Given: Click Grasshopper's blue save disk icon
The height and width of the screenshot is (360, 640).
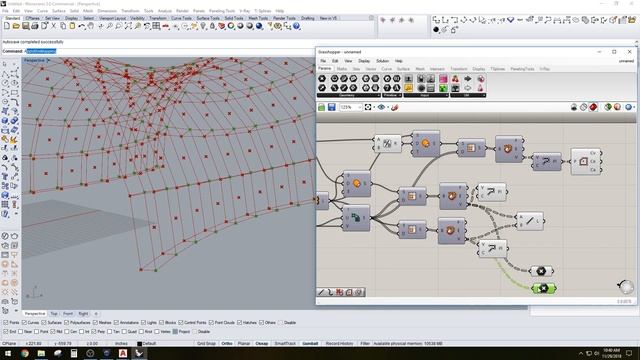Looking at the screenshot, I should point(331,107).
